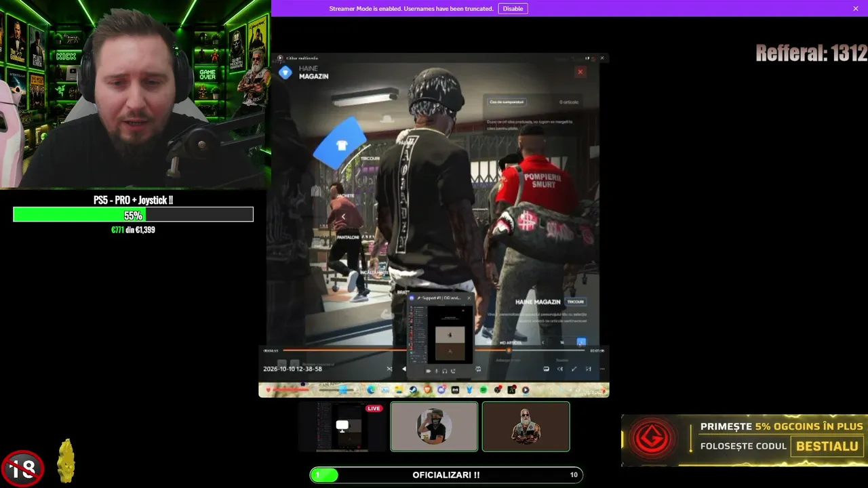Image resolution: width=868 pixels, height=488 pixels.
Task: Open more options in media player controls
Action: (601, 369)
